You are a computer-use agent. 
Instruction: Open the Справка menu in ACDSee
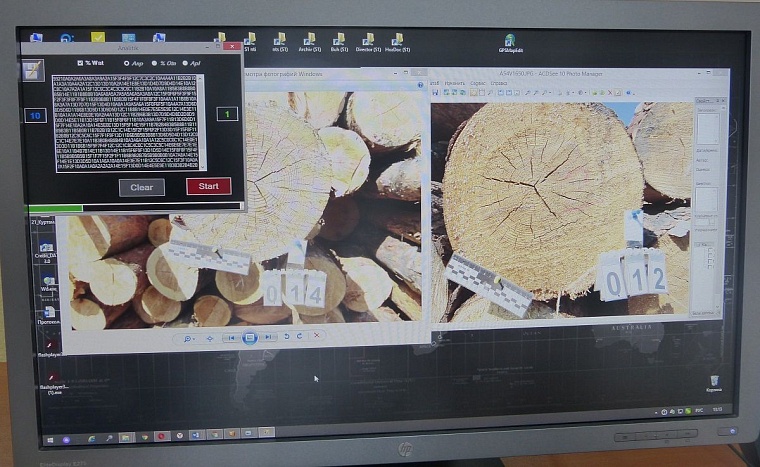coord(499,83)
